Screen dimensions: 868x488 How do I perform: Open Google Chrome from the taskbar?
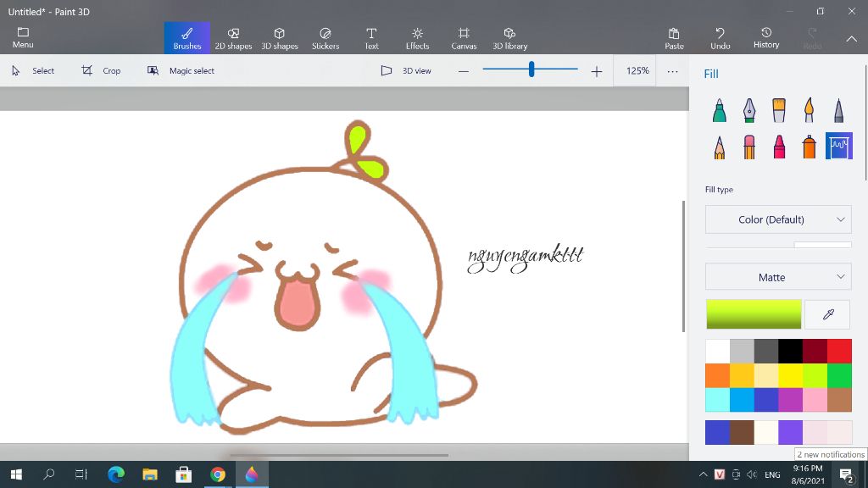(x=218, y=474)
